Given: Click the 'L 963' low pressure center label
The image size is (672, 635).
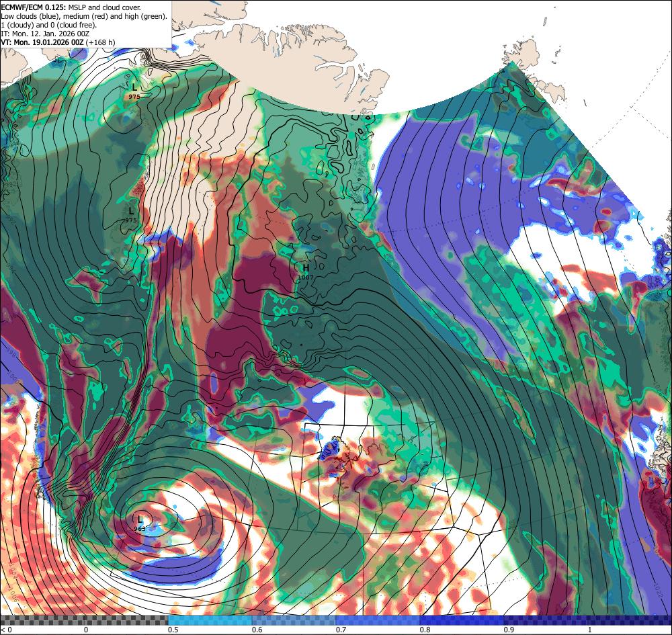Looking at the screenshot, I should pyautogui.click(x=140, y=524).
